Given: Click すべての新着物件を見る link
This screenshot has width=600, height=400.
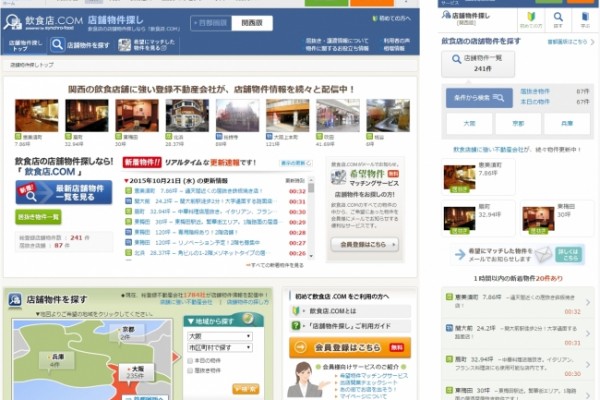Looking at the screenshot, I should [x=277, y=265].
